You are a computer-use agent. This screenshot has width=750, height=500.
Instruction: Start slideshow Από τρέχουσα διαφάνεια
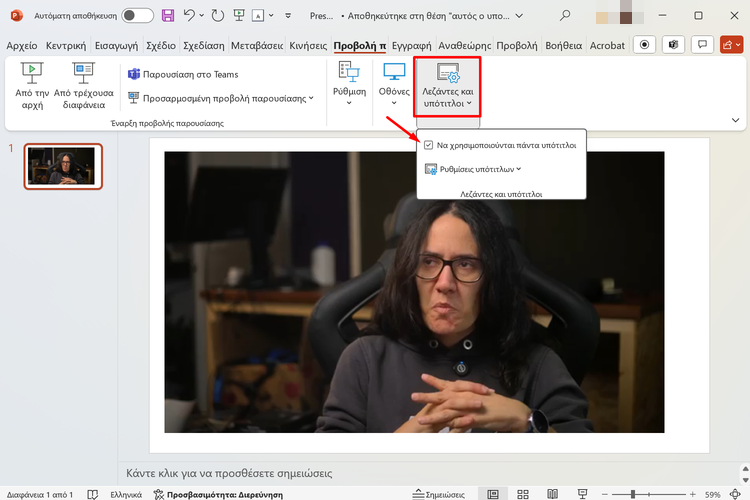tap(84, 86)
